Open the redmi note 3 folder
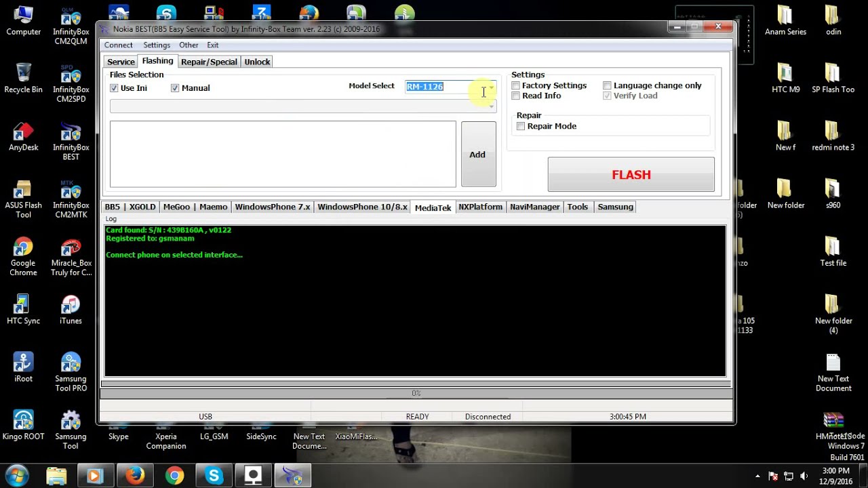Image resolution: width=868 pixels, height=488 pixels. tap(833, 136)
